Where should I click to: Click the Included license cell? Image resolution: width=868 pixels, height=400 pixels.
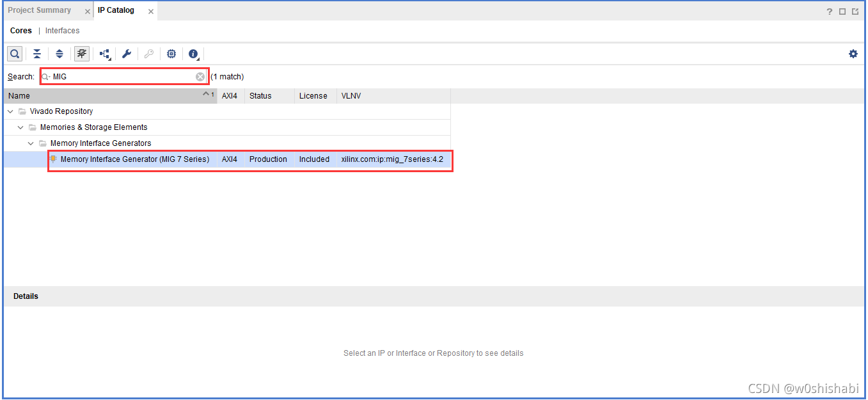click(314, 159)
